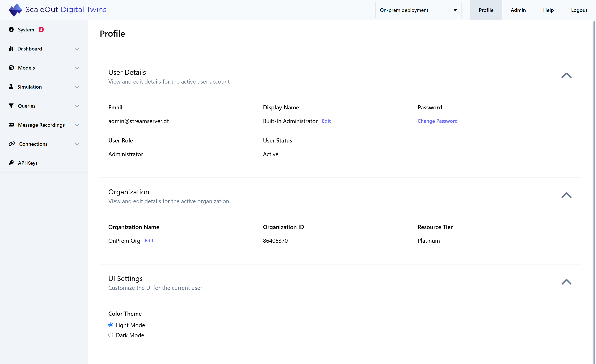Collapse the Organization section
This screenshot has height=364, width=596.
pos(566,195)
